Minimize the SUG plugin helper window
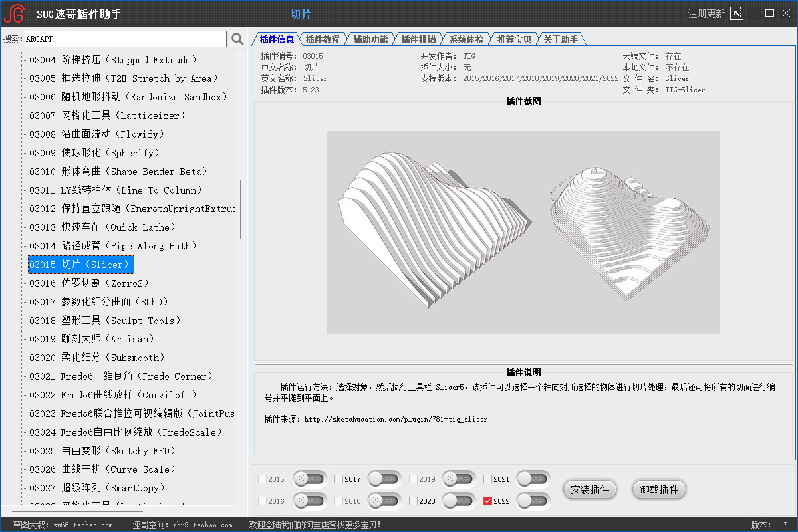This screenshot has width=798, height=532. click(754, 13)
